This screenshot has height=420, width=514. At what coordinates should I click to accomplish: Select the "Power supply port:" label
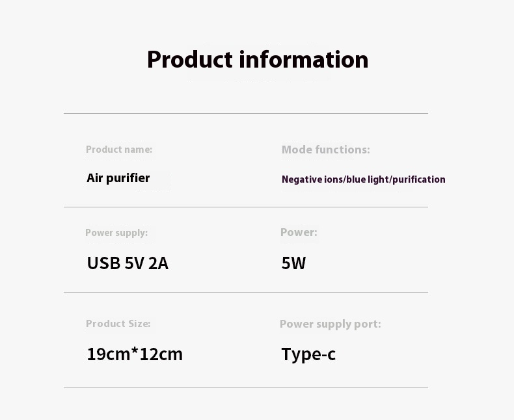(x=330, y=324)
